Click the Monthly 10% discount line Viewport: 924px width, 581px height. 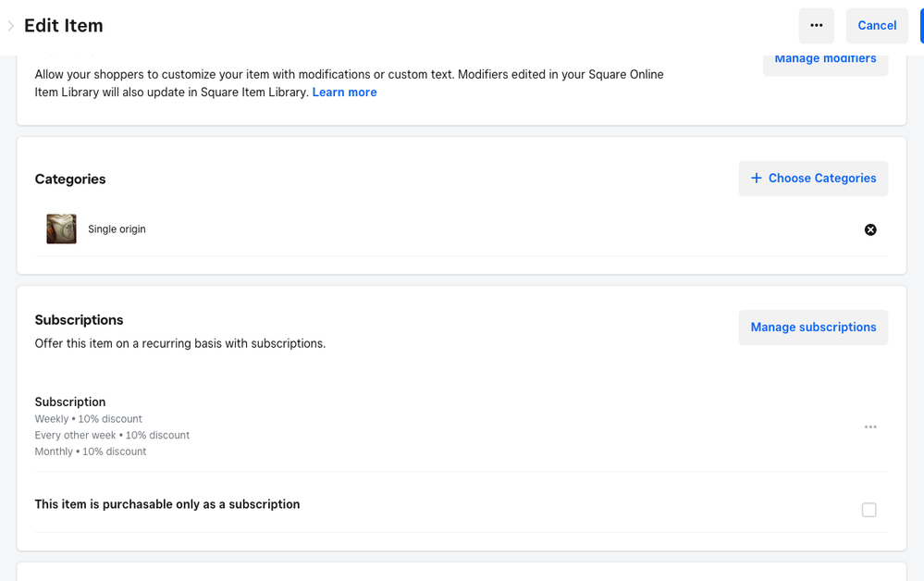(91, 451)
